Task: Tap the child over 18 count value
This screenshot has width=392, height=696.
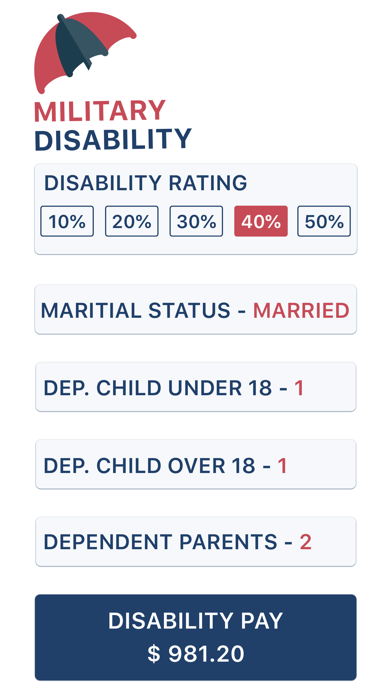Action: [x=282, y=465]
